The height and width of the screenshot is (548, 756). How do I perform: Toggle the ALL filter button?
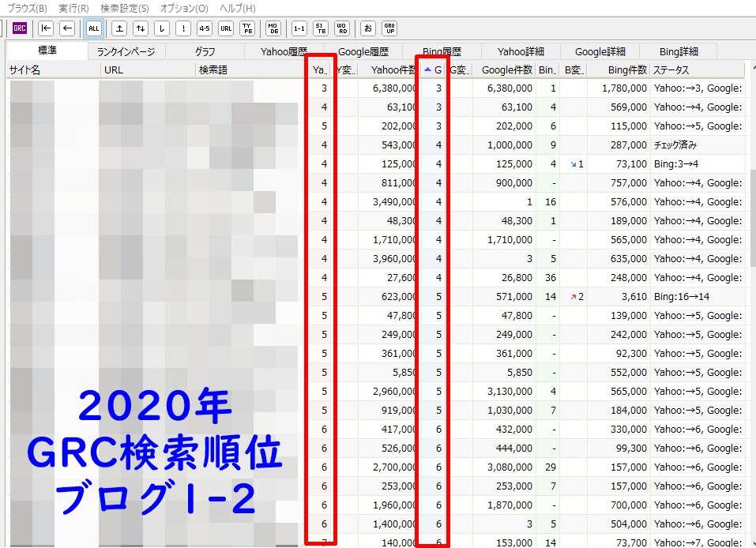(x=93, y=28)
